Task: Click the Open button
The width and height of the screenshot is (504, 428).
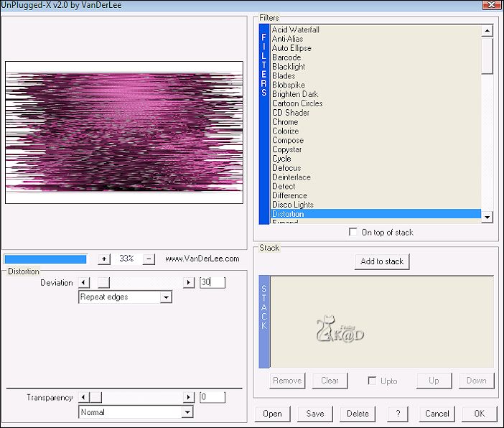Action: coord(272,414)
